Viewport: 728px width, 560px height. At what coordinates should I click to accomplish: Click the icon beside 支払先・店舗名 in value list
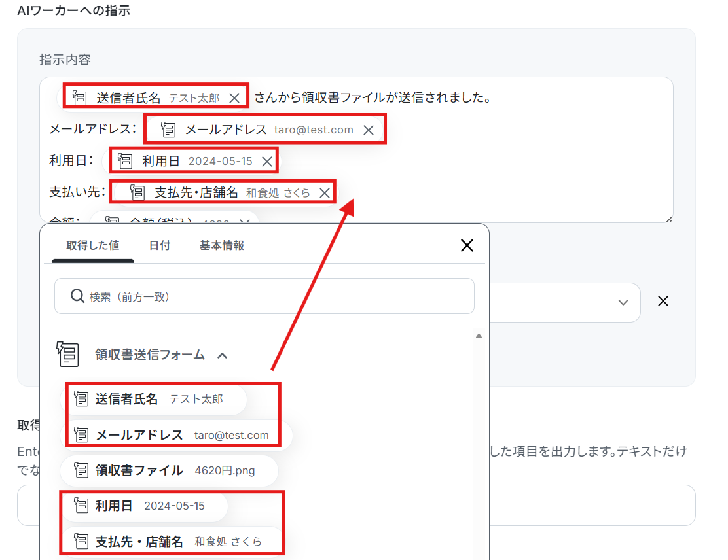(81, 541)
